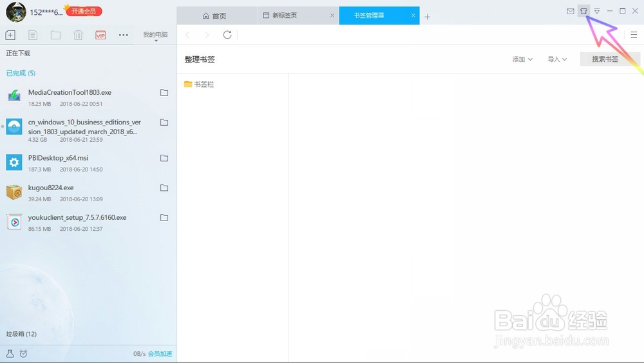Click the lab flask icon in status bar
The height and width of the screenshot is (363, 644).
pyautogui.click(x=10, y=353)
